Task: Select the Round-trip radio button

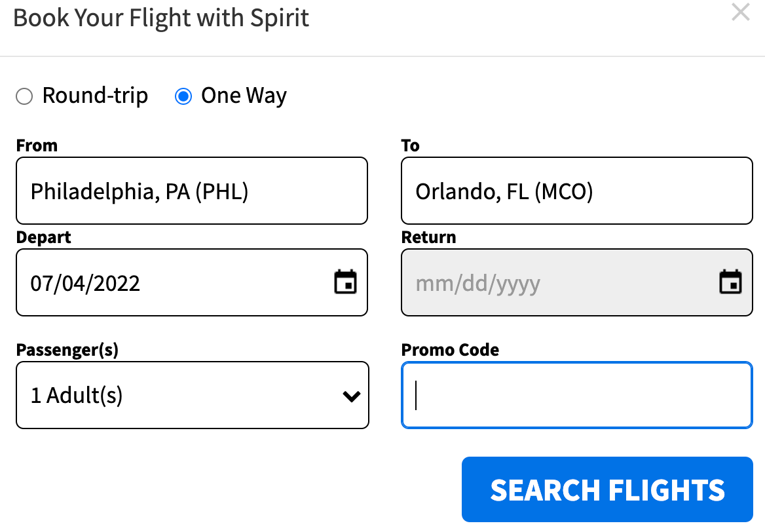Action: pyautogui.click(x=24, y=97)
